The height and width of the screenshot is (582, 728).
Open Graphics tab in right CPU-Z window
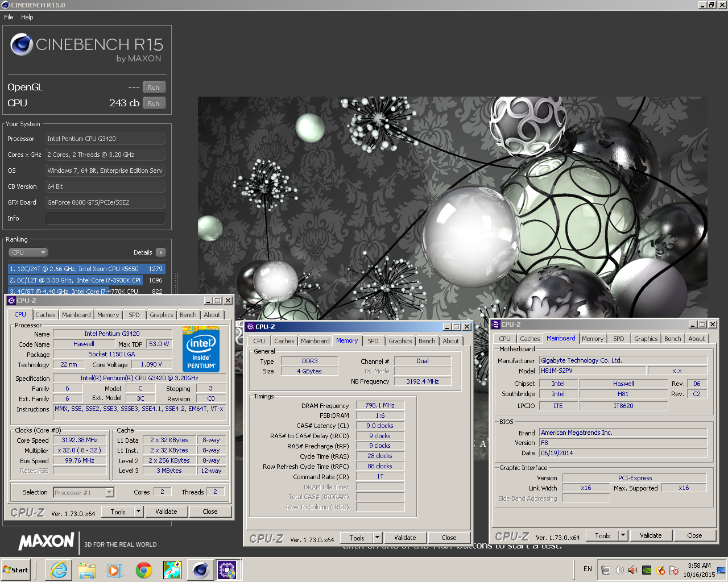[x=646, y=339]
